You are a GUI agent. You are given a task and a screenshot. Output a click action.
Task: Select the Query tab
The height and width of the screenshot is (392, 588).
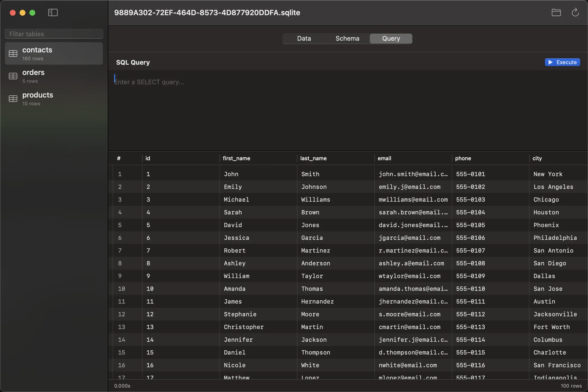(x=391, y=38)
